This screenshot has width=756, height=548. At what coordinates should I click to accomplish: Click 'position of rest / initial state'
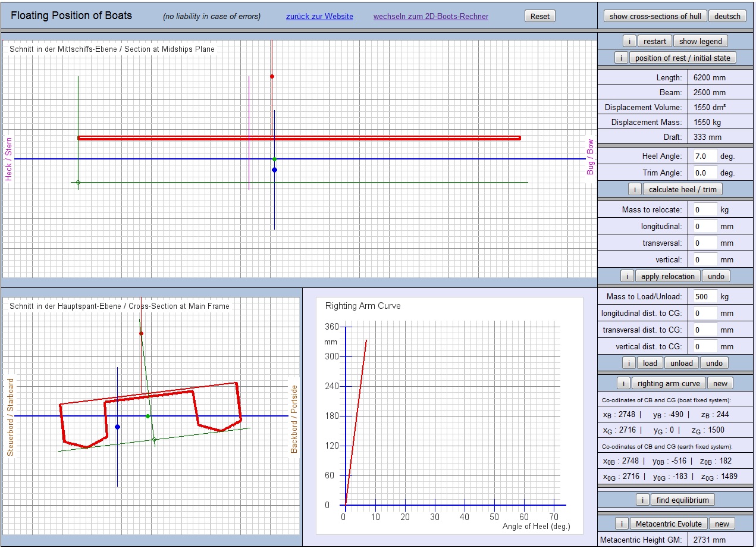pyautogui.click(x=683, y=58)
